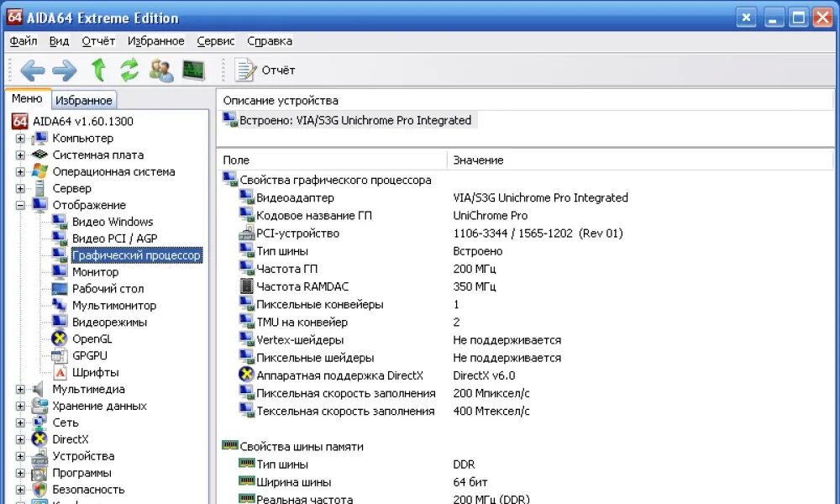Expand the Программы tree node
This screenshot has height=504, width=840.
point(20,473)
